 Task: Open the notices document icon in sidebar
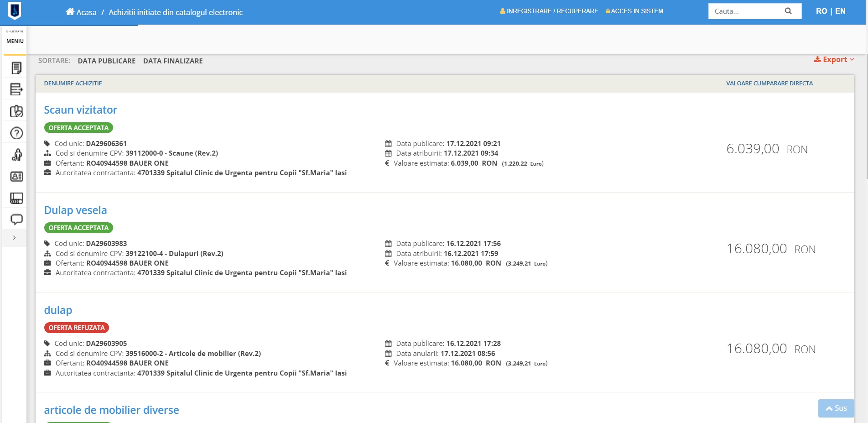tap(16, 68)
